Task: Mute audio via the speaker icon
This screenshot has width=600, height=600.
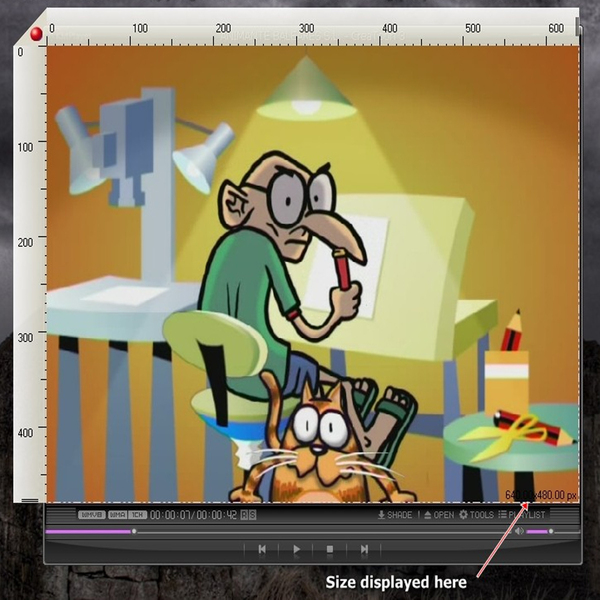Action: [519, 531]
